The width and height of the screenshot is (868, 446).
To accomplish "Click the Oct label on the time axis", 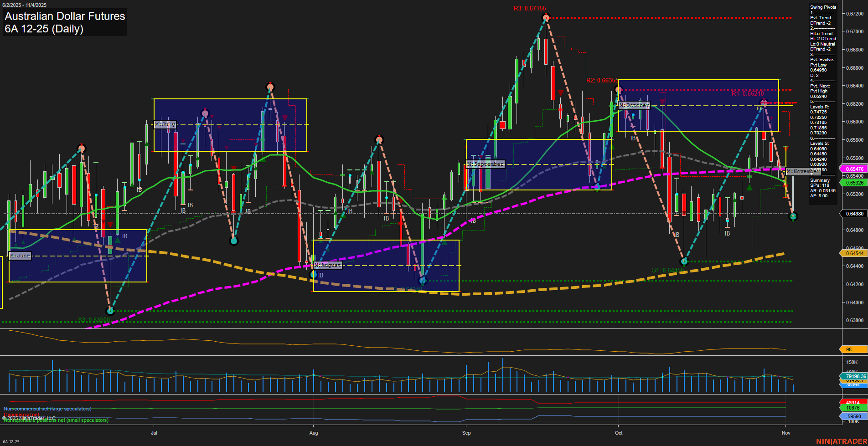I will pyautogui.click(x=619, y=433).
